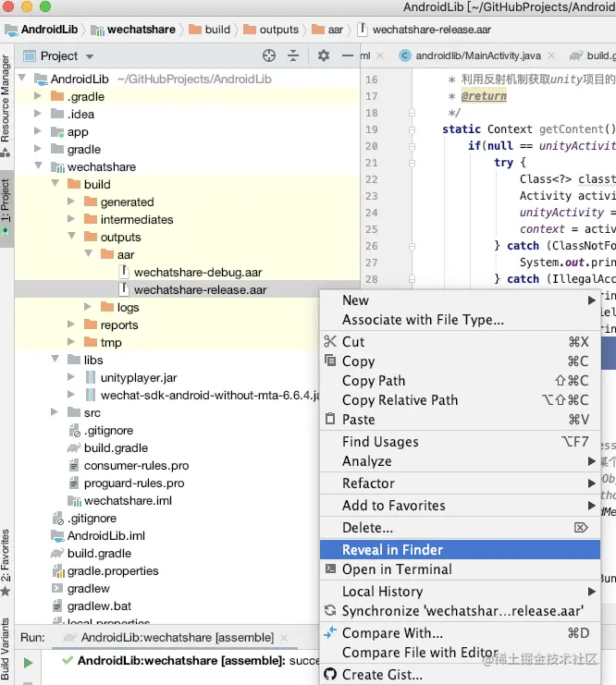Expand the reports folder
The width and height of the screenshot is (616, 685).
click(x=71, y=324)
